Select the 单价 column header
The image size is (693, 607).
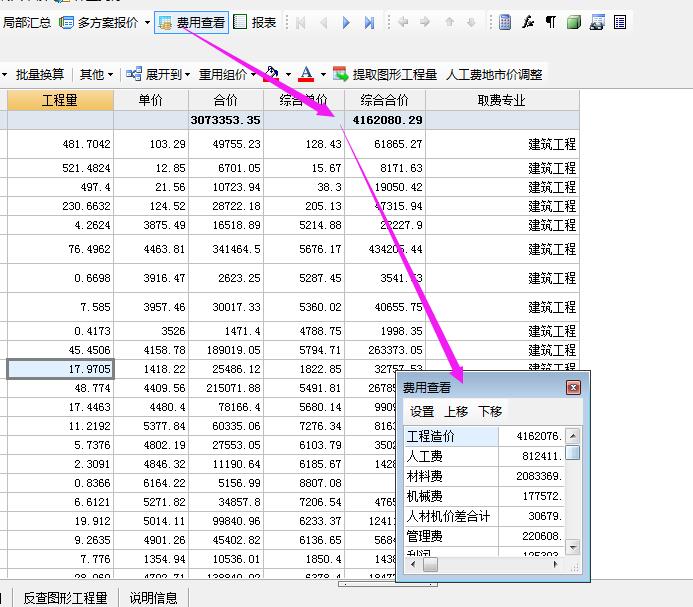[x=151, y=100]
